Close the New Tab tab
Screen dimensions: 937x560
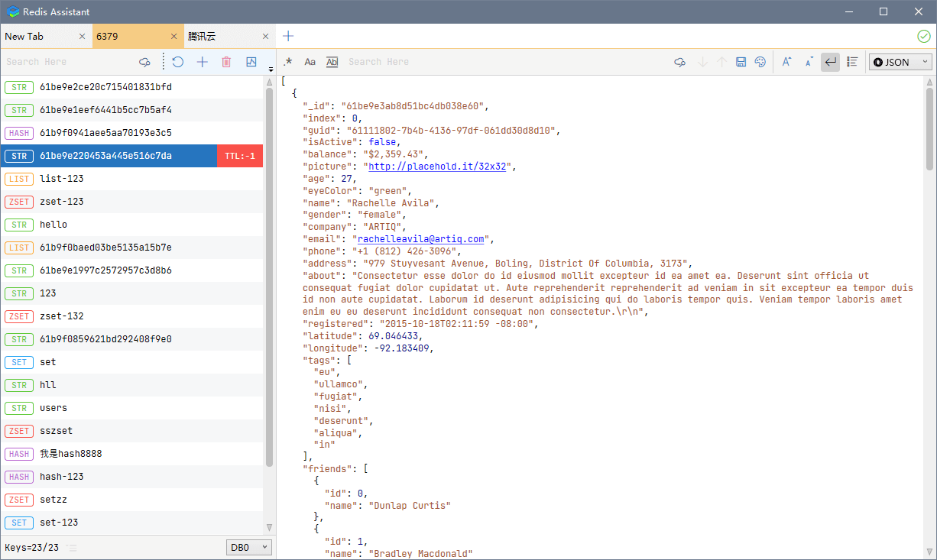82,36
